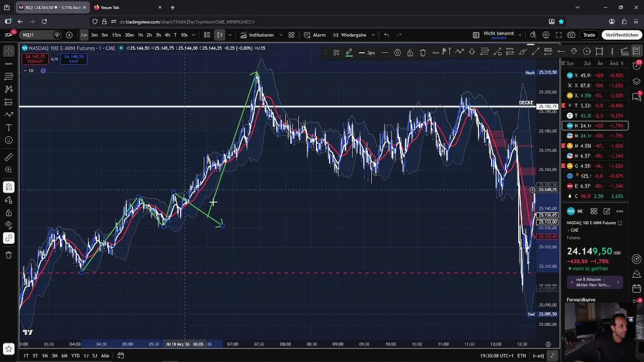Click the Veröffentlichen button
Screen dimensions: 644x362
coord(622,35)
